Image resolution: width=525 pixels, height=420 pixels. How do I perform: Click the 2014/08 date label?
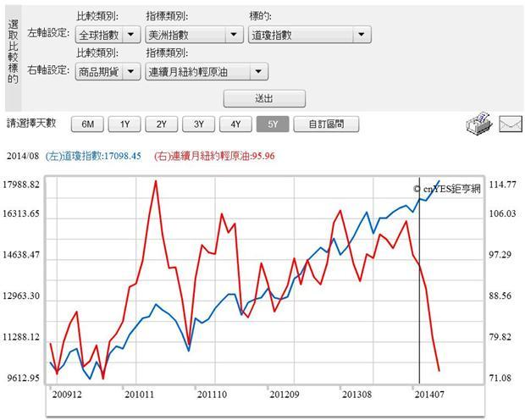pos(23,156)
